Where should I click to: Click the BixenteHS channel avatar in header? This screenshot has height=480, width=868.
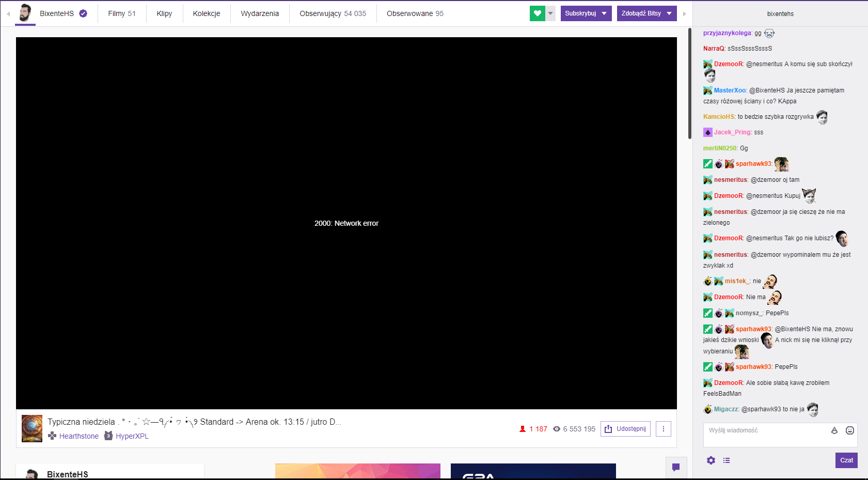25,13
